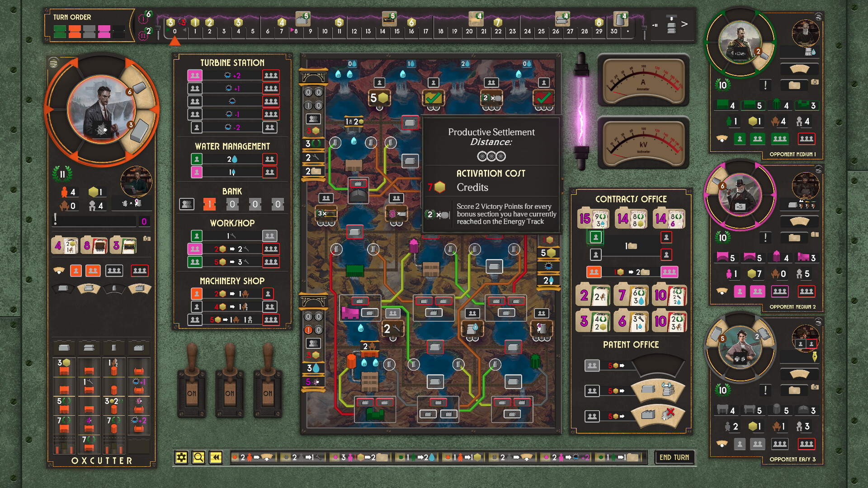Pick the 2-energy green contract tile

593,296
